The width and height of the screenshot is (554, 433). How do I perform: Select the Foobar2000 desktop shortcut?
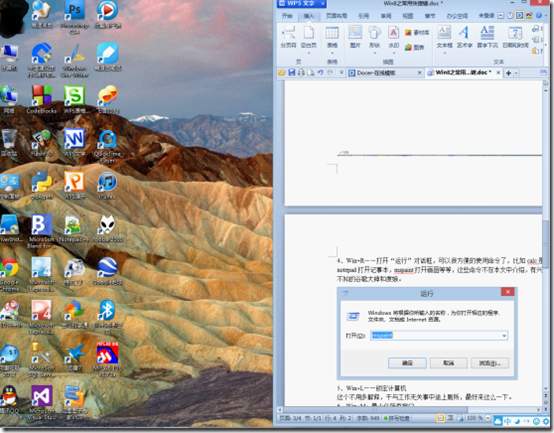tap(107, 229)
